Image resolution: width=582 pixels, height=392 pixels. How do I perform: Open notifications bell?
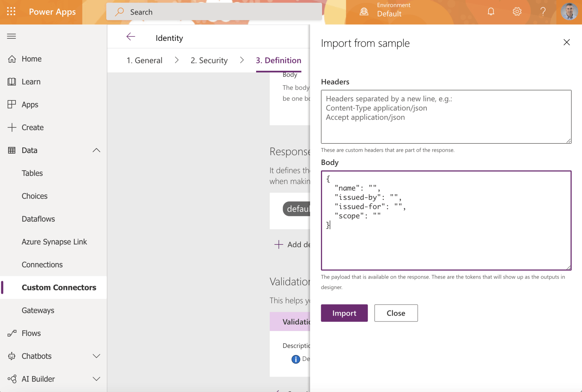pyautogui.click(x=491, y=12)
